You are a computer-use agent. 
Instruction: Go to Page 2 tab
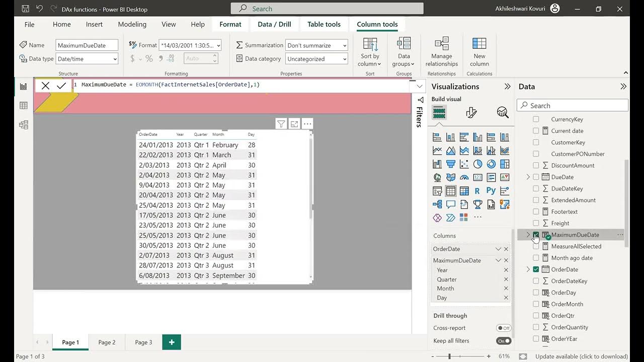click(107, 342)
